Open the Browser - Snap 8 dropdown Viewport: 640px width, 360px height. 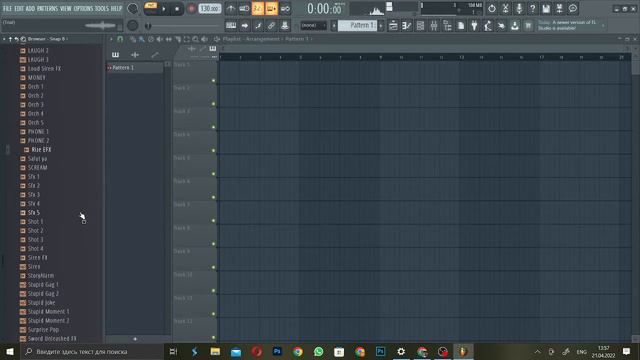tap(48, 39)
